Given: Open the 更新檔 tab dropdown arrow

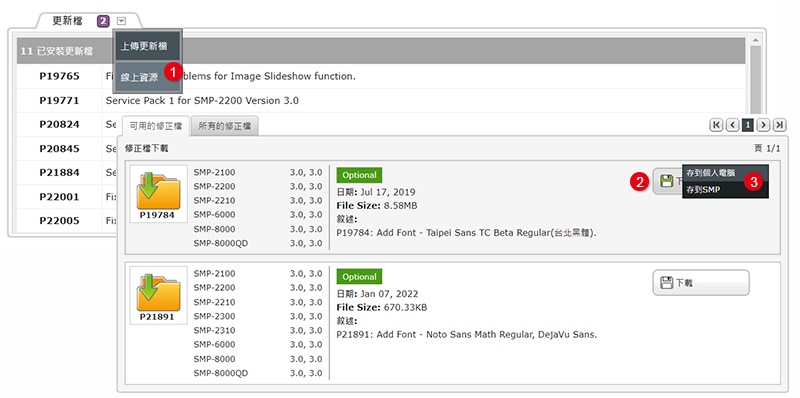Looking at the screenshot, I should click(x=121, y=21).
